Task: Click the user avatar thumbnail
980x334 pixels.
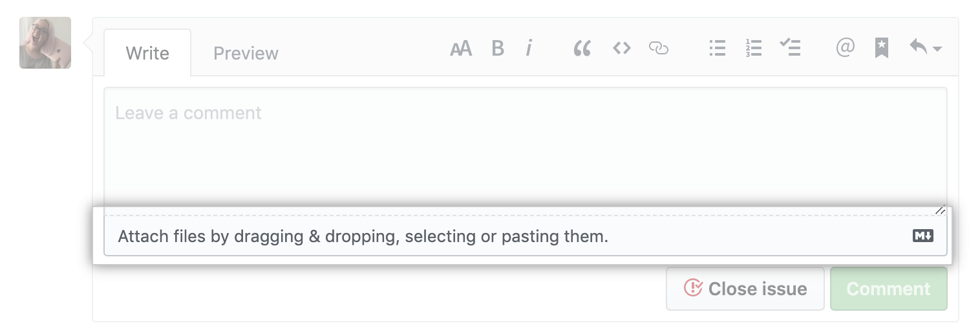Action: point(45,43)
